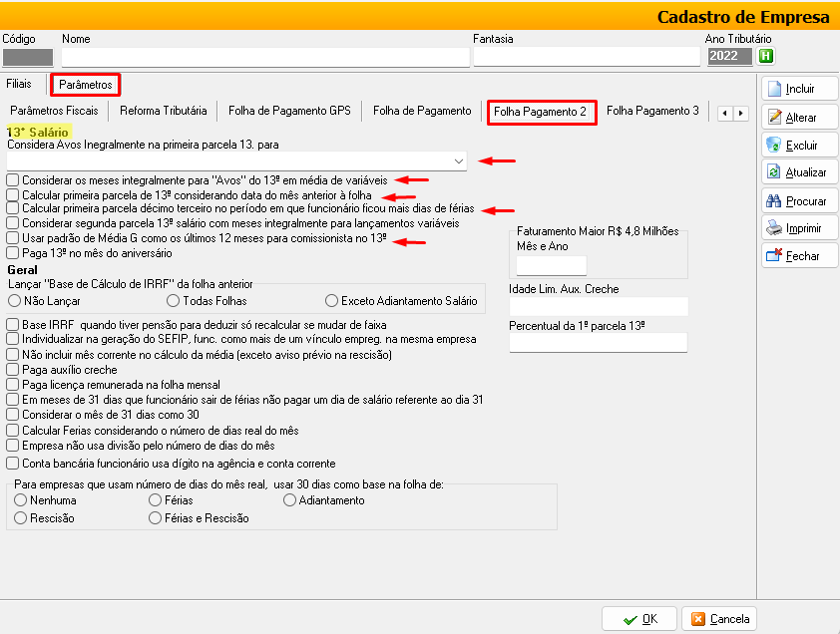Expand the 'Considera Avos' combo box

(458, 160)
